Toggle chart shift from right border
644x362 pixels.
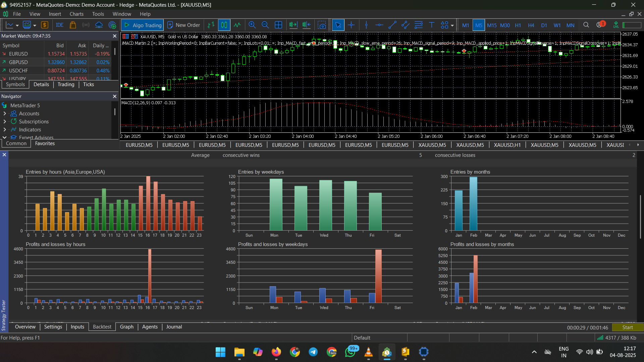coord(307,25)
